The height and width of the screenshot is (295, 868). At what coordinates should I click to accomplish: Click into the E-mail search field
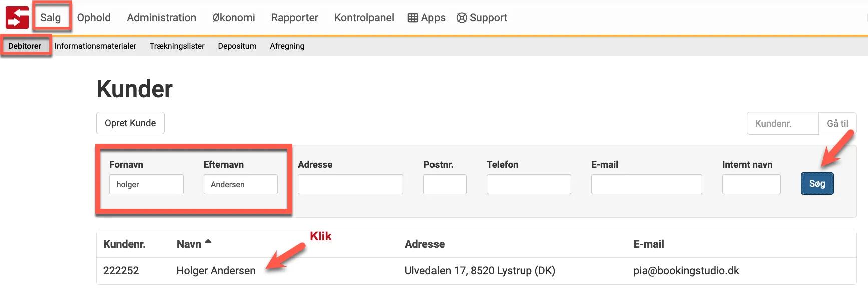tap(646, 184)
